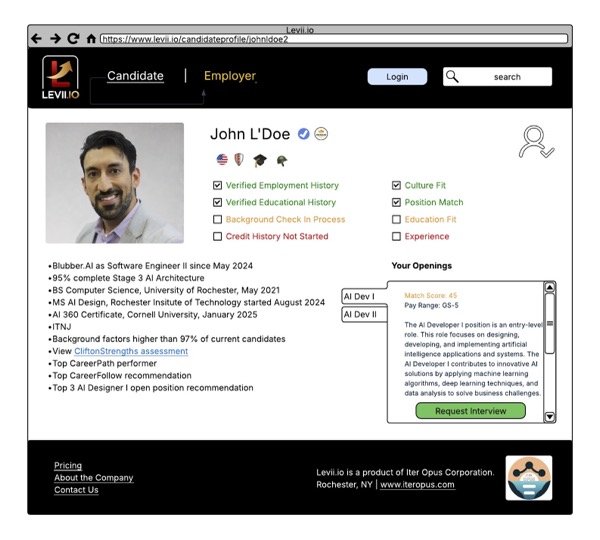Click the Login button

(x=397, y=77)
